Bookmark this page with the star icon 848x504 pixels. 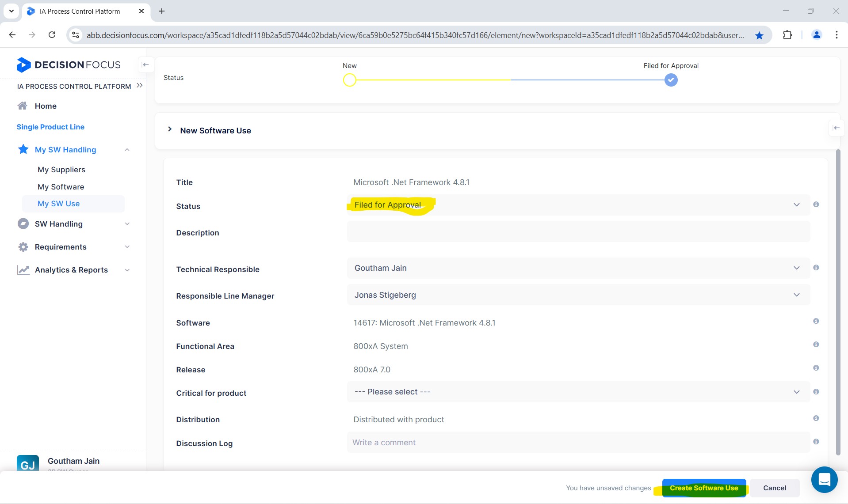[759, 35]
